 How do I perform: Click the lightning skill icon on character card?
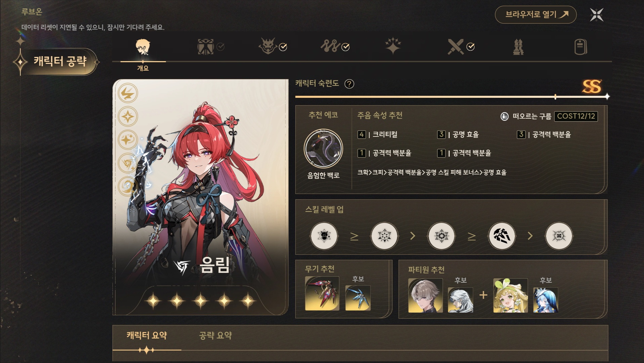[128, 93]
